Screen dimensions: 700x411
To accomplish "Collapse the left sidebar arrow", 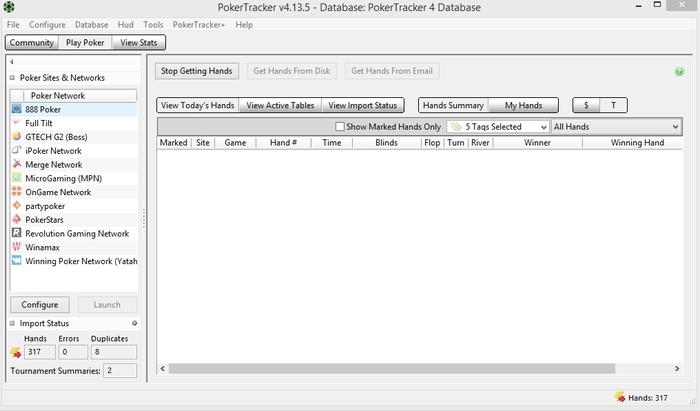I will [x=12, y=62].
